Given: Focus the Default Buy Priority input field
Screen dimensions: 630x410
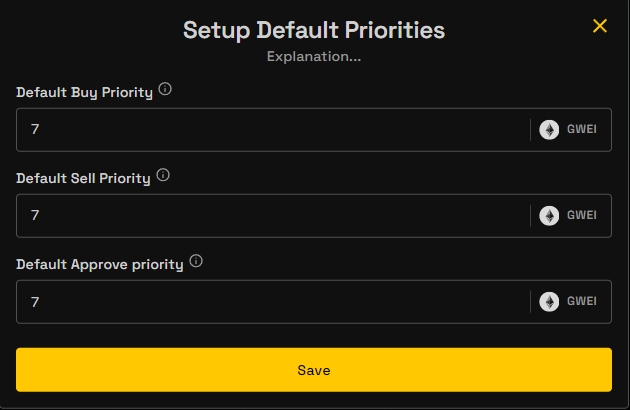Looking at the screenshot, I should click(270, 130).
